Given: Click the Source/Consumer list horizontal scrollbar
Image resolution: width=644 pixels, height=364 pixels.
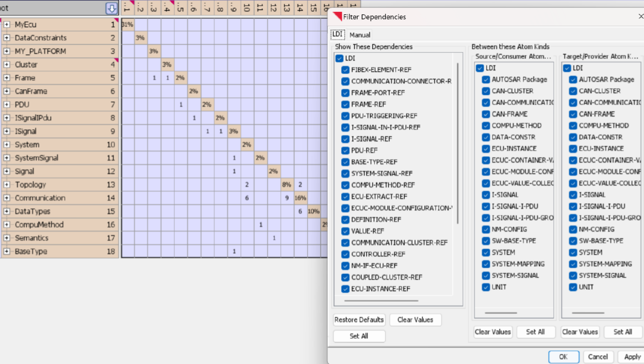Looking at the screenshot, I should point(501,312).
